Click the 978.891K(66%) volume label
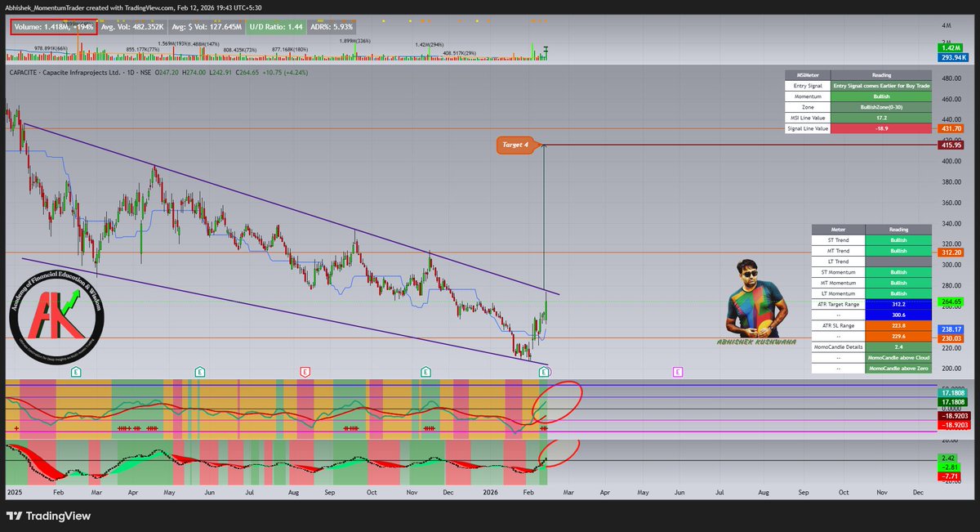The width and height of the screenshot is (980, 532). point(50,49)
